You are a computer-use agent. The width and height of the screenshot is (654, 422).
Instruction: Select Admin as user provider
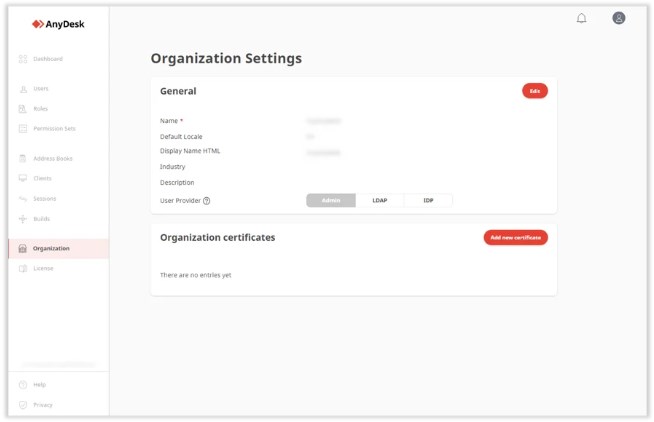tap(331, 200)
